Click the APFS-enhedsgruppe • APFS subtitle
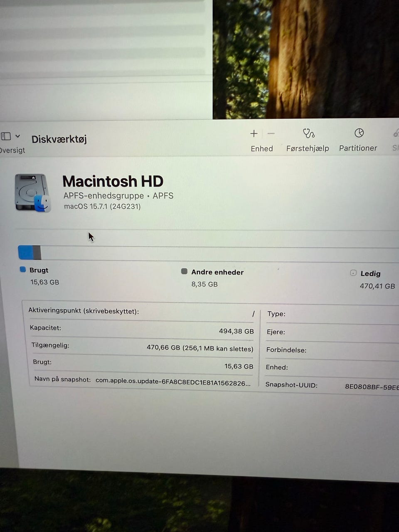The height and width of the screenshot is (532, 399). click(118, 195)
